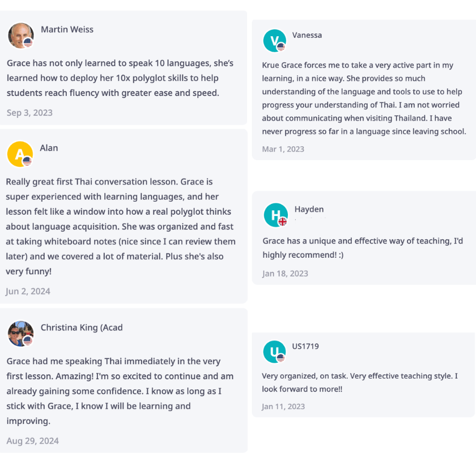Open reviewer name Martin Weiss
This screenshot has width=476, height=476.
tap(67, 29)
